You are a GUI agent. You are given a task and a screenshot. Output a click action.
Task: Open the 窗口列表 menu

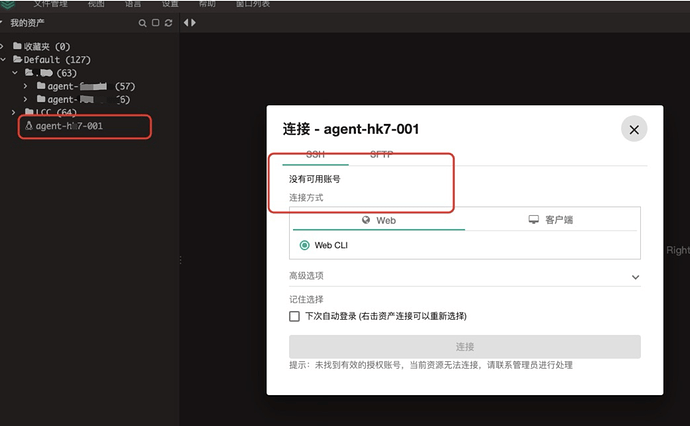click(x=253, y=4)
